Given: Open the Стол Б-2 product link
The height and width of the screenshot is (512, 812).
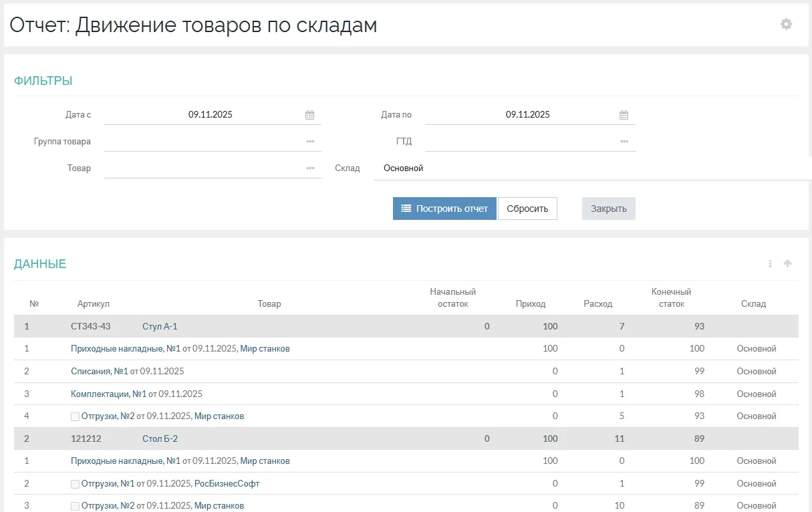Looking at the screenshot, I should click(160, 439).
